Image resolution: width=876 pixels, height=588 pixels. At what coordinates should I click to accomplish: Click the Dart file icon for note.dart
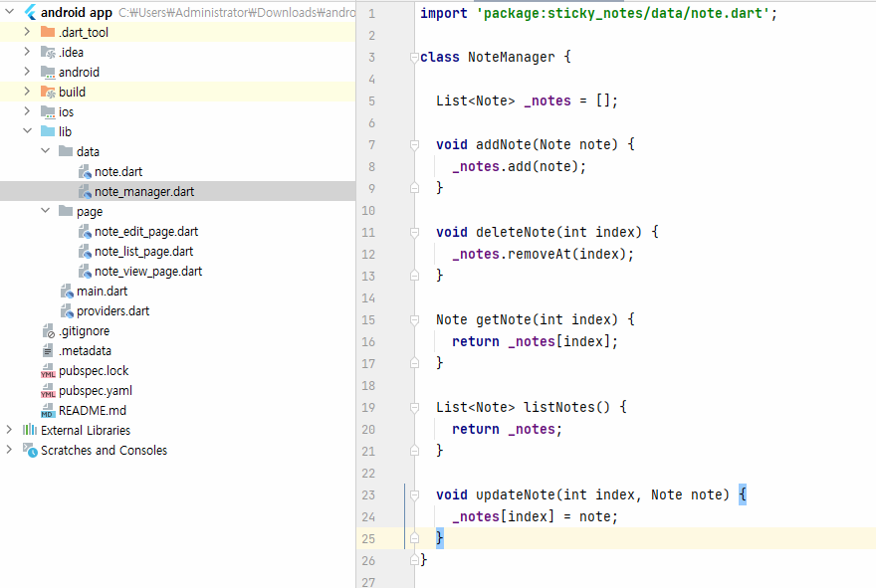point(85,172)
